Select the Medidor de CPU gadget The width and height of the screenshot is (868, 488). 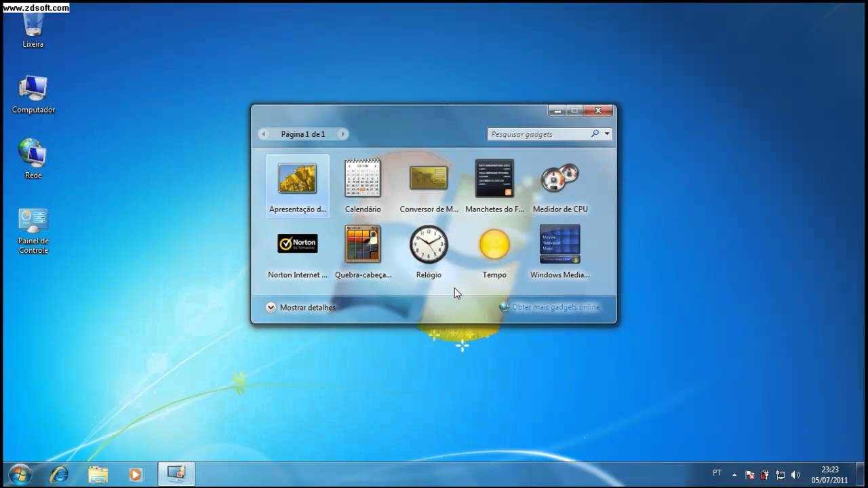pyautogui.click(x=560, y=185)
